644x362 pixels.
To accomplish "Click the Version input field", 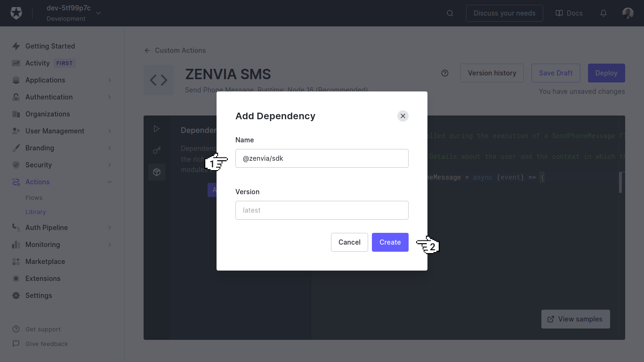I will click(x=322, y=210).
